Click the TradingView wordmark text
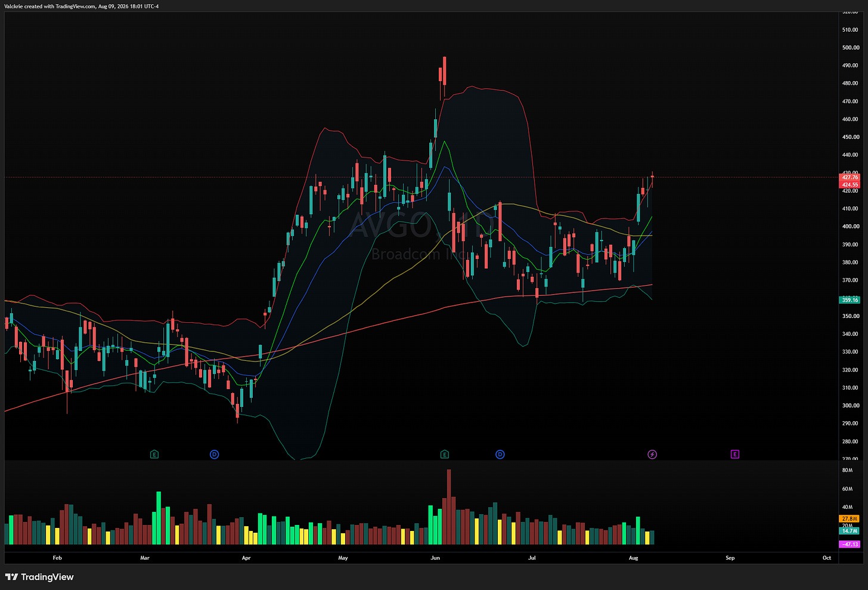The width and height of the screenshot is (868, 590). click(x=47, y=577)
